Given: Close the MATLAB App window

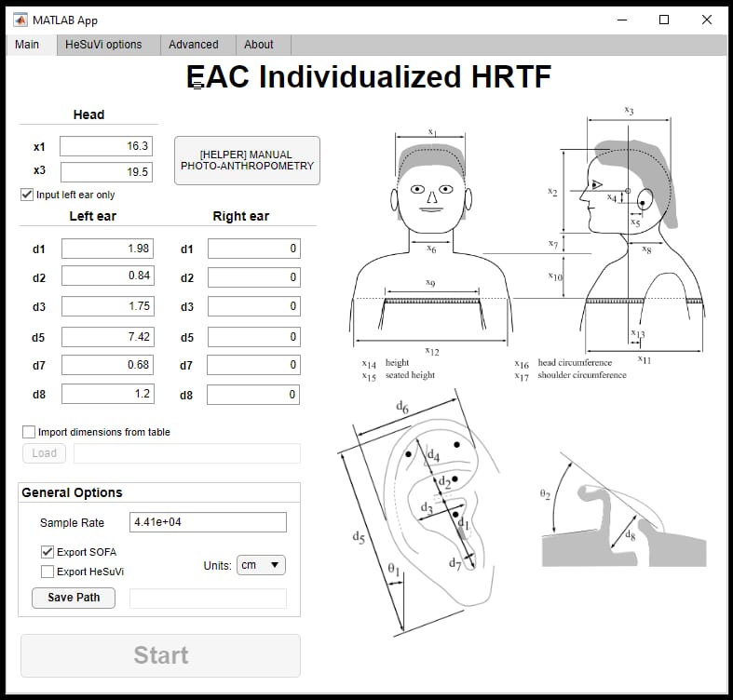Looking at the screenshot, I should click(706, 20).
